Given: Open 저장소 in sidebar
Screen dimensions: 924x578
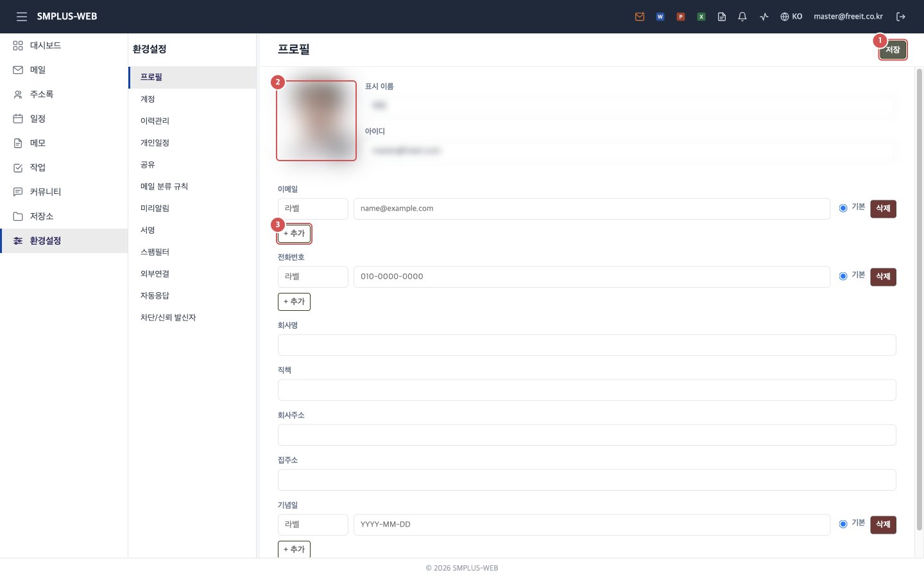Looking at the screenshot, I should (64, 216).
